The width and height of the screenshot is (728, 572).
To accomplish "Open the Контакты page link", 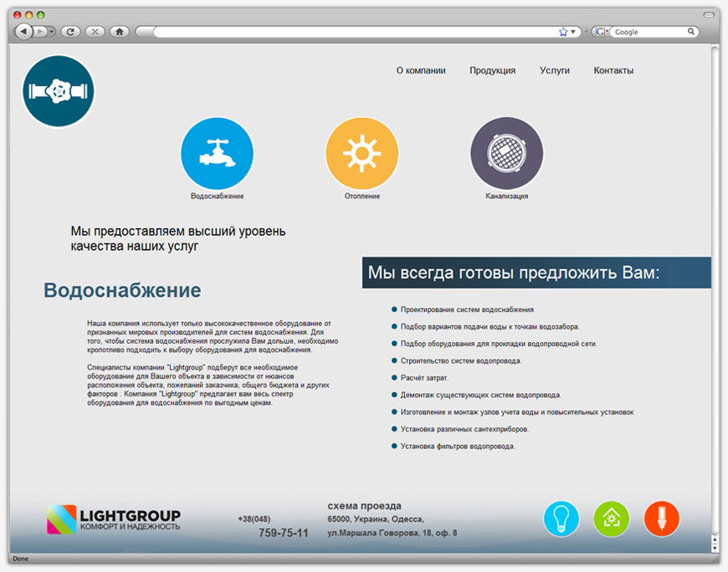I will click(613, 71).
